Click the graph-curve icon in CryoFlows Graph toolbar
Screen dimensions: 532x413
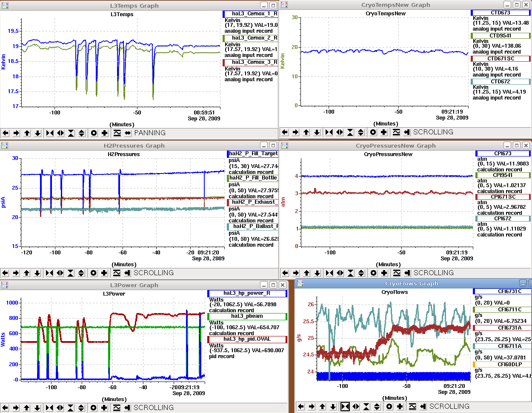[412, 407]
